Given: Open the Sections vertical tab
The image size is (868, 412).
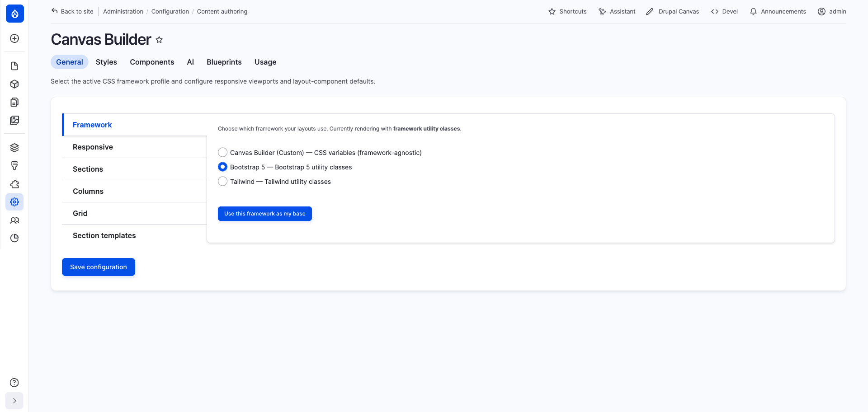Looking at the screenshot, I should click(x=134, y=169).
